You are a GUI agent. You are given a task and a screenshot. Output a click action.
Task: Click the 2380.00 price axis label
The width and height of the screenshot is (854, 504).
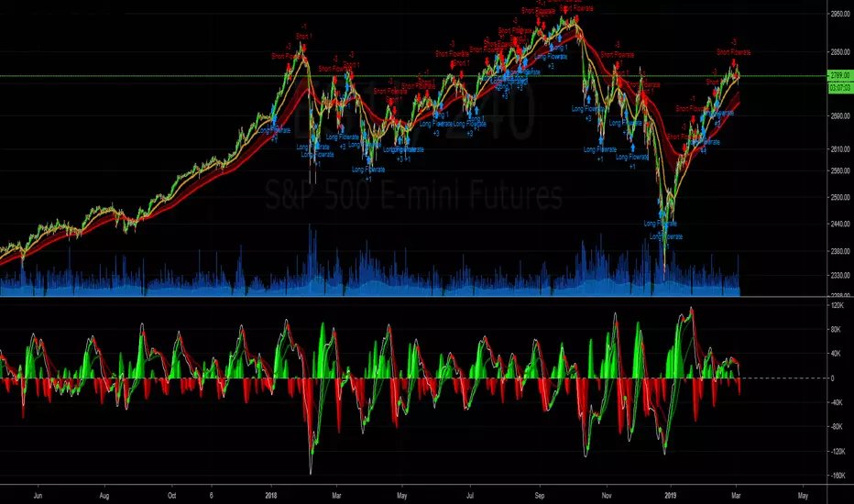(x=840, y=252)
